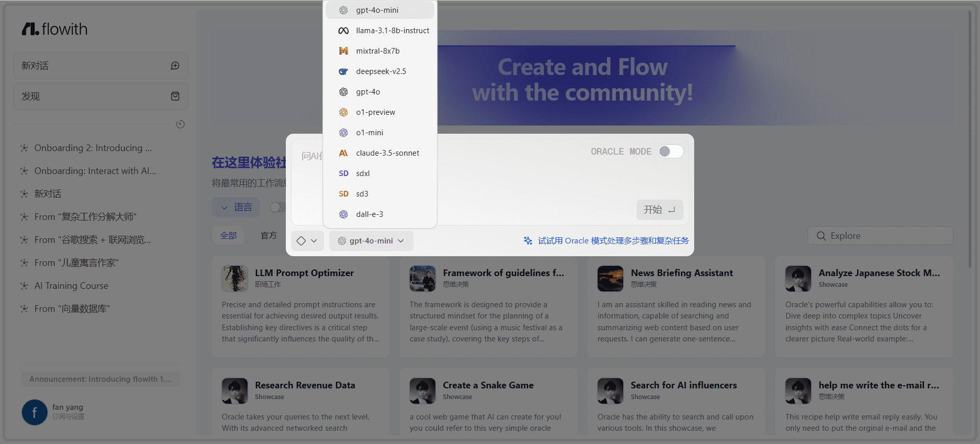Open Analyze Japanese Stock M... card
The image size is (980, 444).
[864, 307]
